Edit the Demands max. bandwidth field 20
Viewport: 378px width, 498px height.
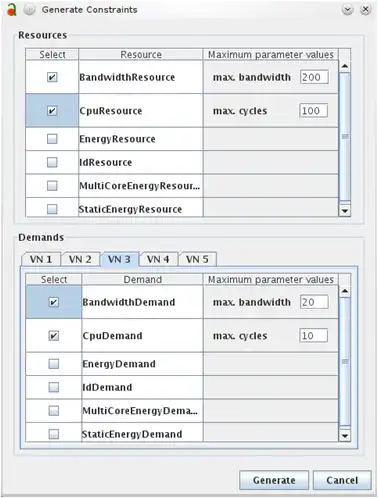click(x=314, y=302)
